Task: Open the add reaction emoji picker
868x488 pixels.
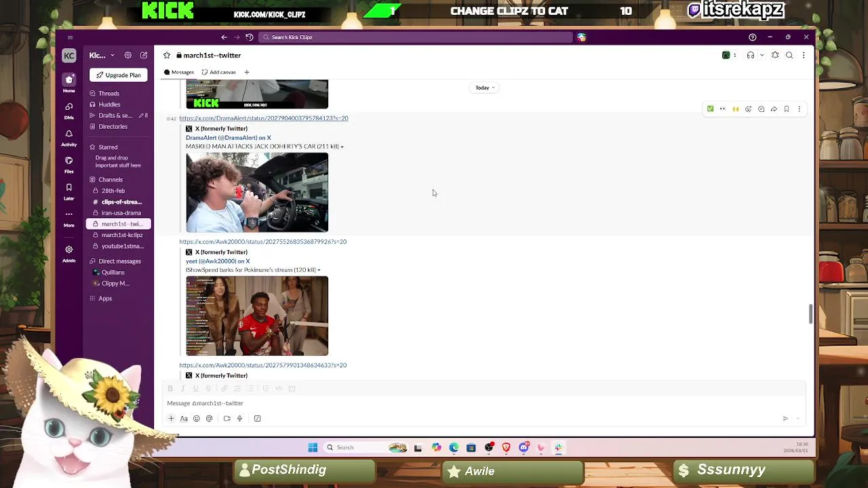Action: (x=748, y=109)
